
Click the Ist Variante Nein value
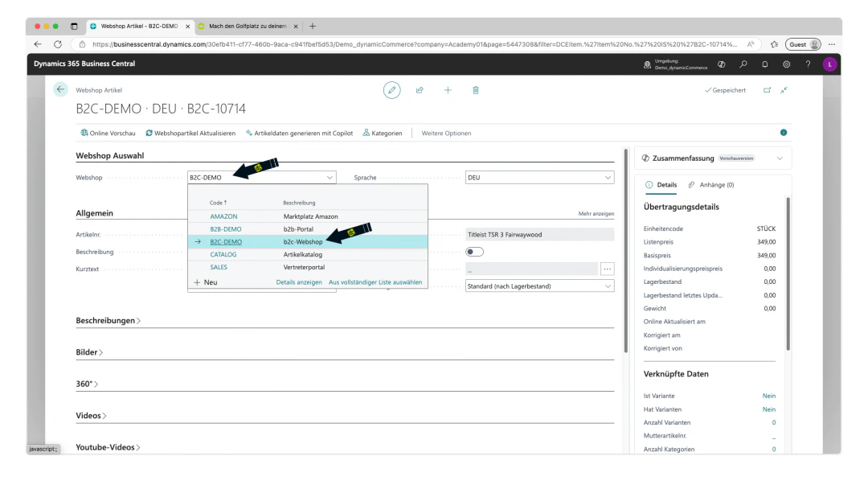pos(769,396)
